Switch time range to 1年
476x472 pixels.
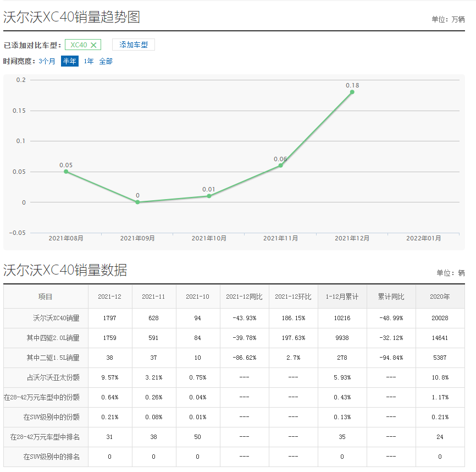pyautogui.click(x=88, y=61)
